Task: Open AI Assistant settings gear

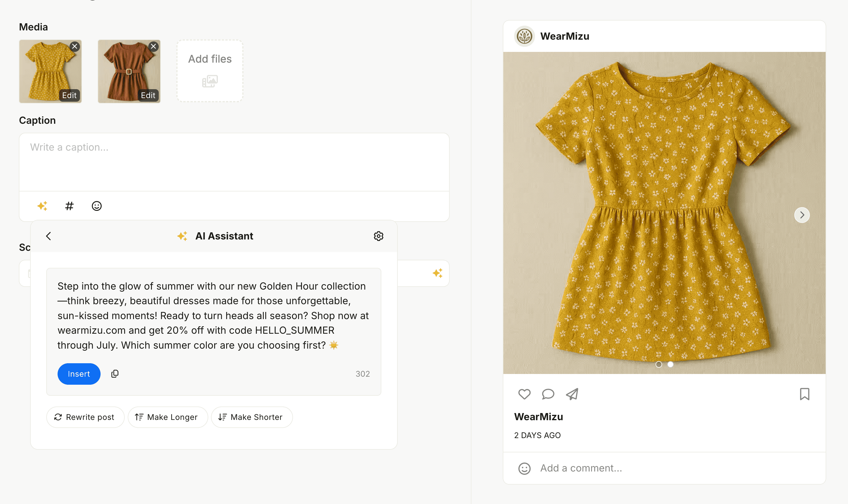Action: click(x=378, y=236)
